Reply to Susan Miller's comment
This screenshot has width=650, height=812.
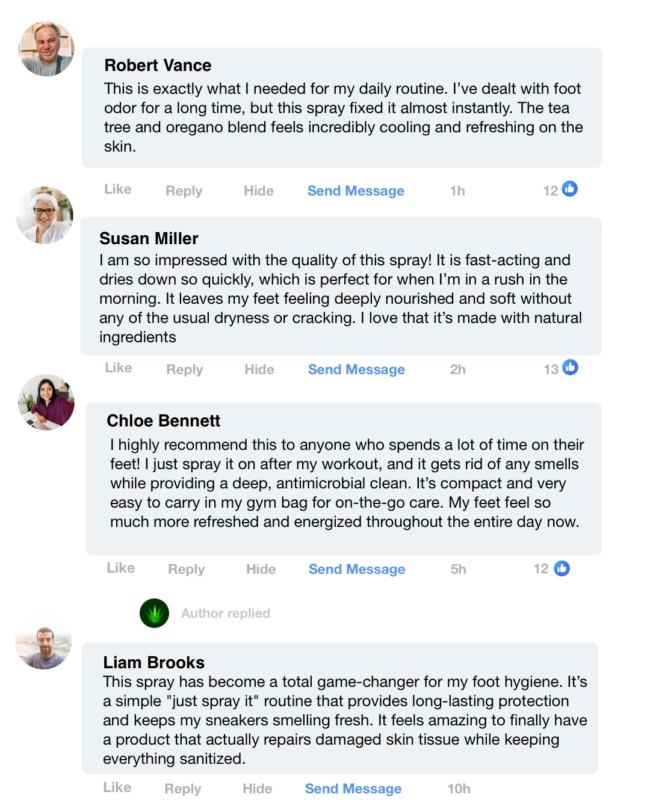click(x=184, y=369)
